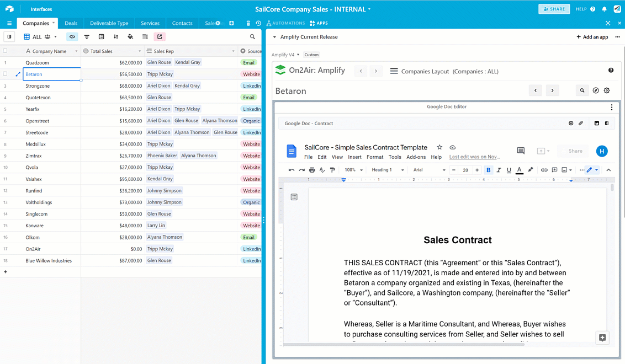Open Amplify help question mark
Viewport: 625px width, 364px height.
pos(611,71)
